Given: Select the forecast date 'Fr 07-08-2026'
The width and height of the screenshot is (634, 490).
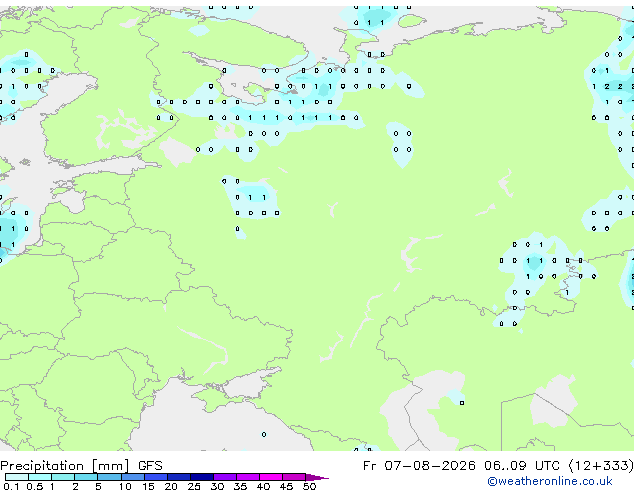Looking at the screenshot, I should click(x=419, y=466).
